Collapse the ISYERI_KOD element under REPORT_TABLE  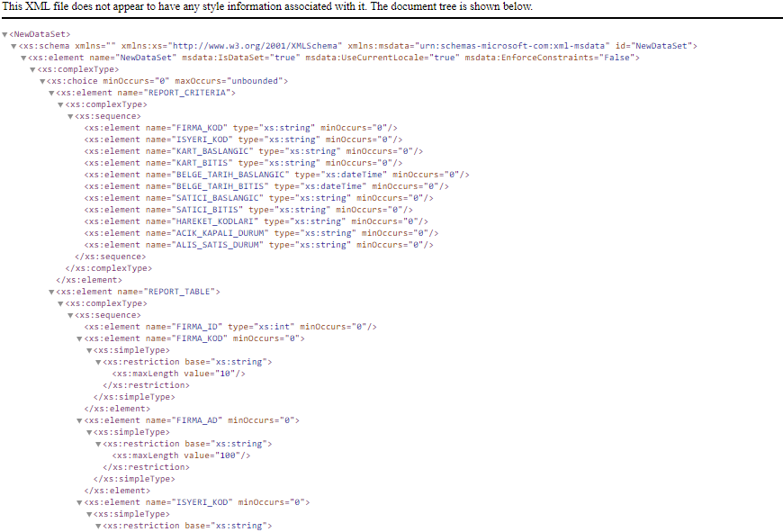(79, 502)
